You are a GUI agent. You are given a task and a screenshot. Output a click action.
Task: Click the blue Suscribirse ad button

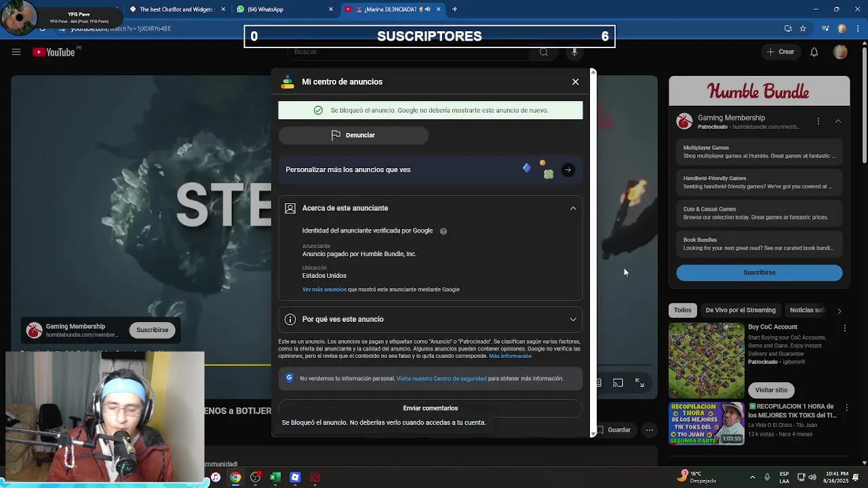[x=759, y=272]
